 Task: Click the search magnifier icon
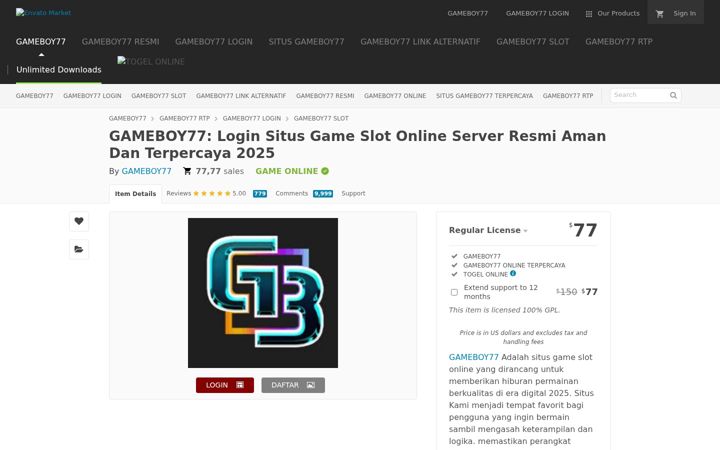click(673, 96)
